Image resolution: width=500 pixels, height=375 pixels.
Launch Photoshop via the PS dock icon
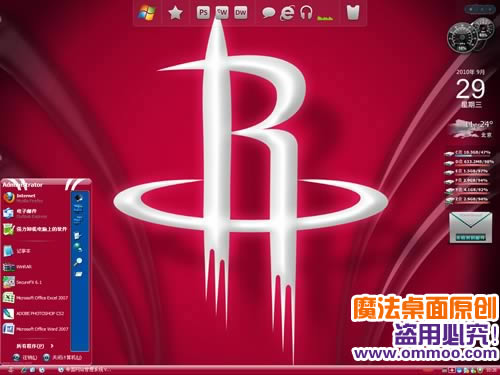[203, 13]
